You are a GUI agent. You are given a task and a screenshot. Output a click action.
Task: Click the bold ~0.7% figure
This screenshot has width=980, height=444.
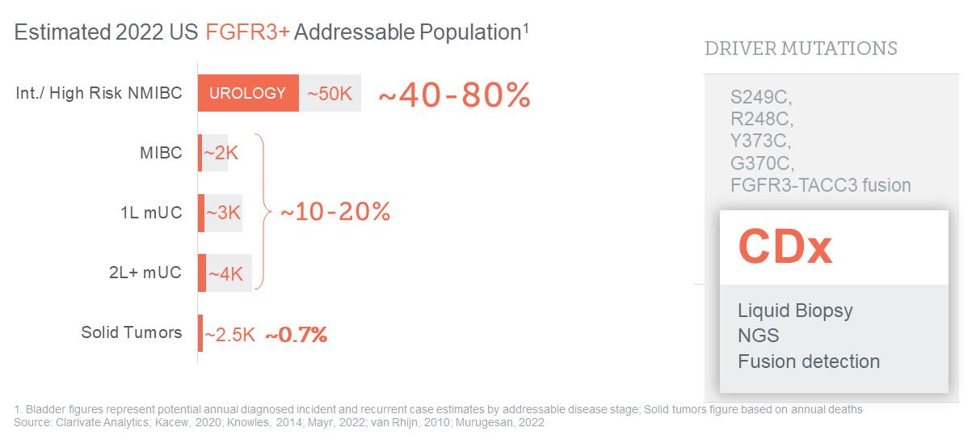(x=297, y=334)
